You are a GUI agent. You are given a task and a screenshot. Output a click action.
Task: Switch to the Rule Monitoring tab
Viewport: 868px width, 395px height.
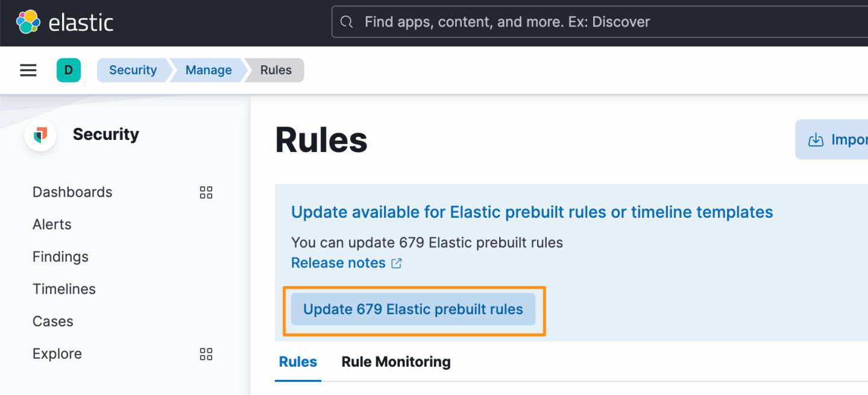[x=396, y=362]
